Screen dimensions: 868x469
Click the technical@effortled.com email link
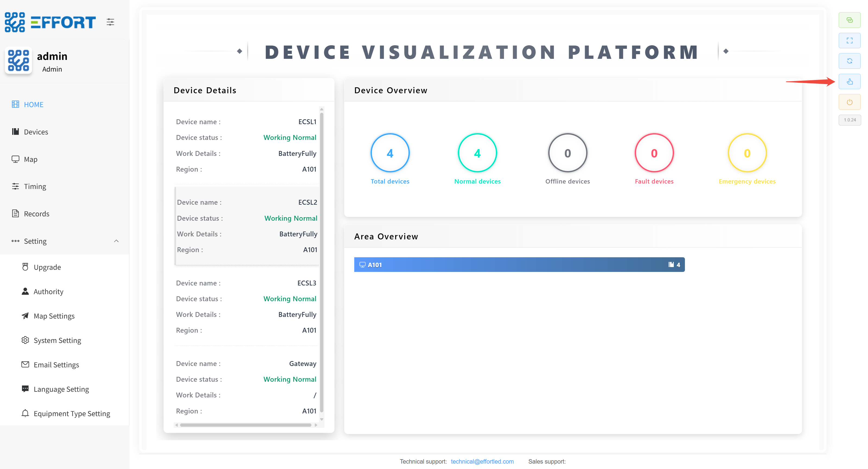(482, 461)
